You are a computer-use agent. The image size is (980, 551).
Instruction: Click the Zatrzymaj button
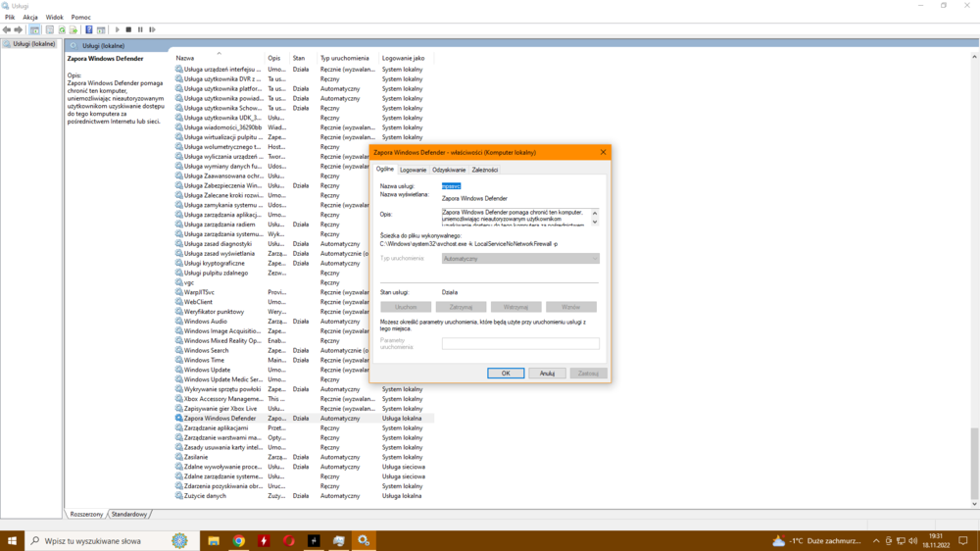pos(461,307)
